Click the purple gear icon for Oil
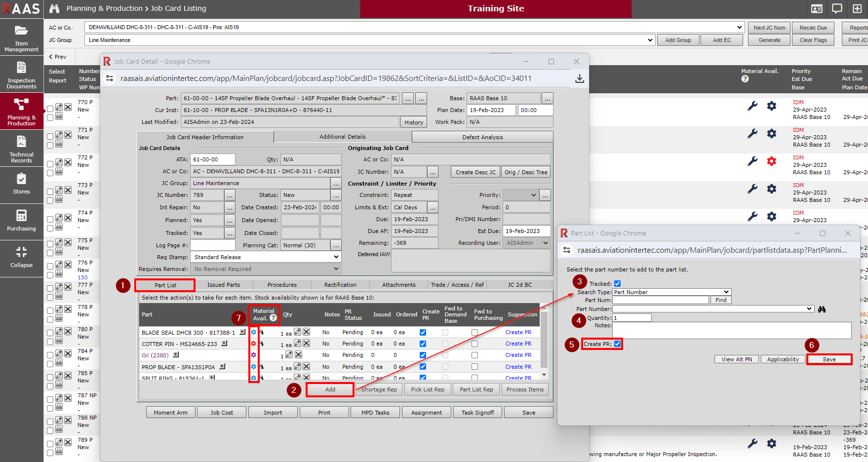 [x=253, y=355]
